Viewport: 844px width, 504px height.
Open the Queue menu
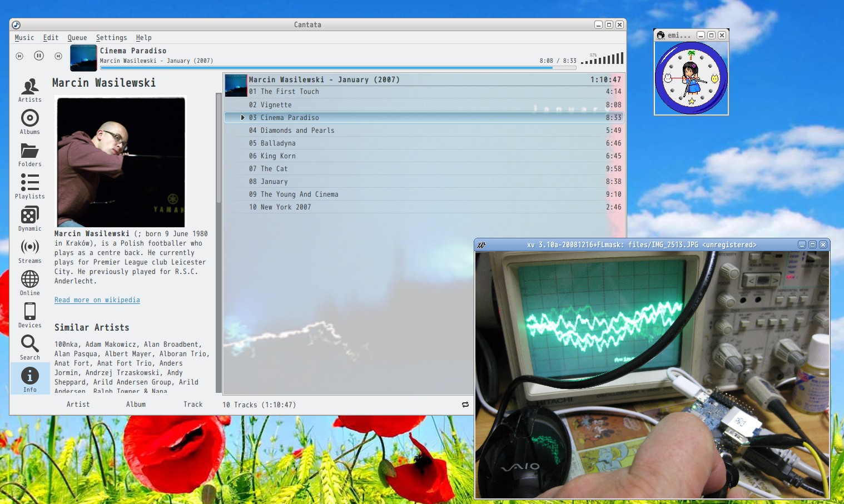coord(77,38)
